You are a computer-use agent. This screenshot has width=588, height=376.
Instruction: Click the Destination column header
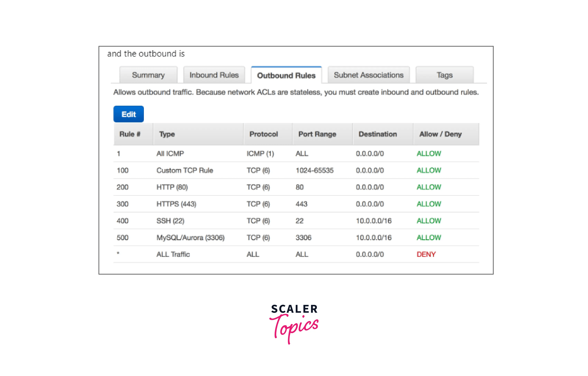tap(377, 134)
